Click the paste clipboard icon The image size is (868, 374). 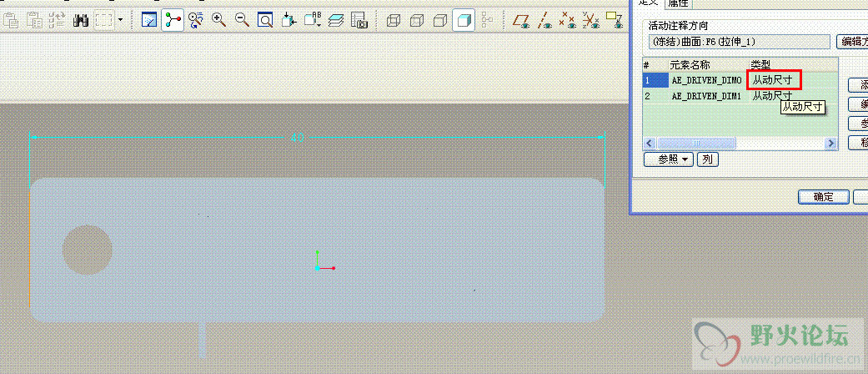pos(12,21)
